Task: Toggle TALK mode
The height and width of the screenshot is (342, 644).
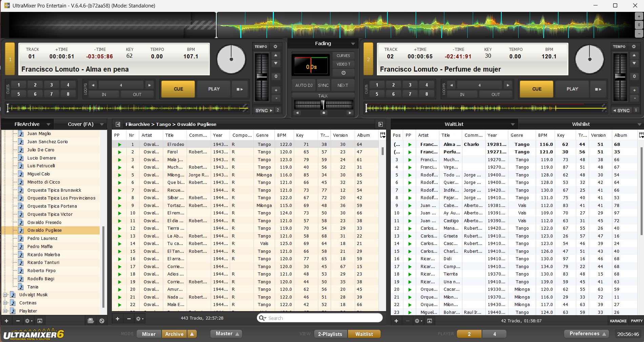Action: [x=323, y=96]
